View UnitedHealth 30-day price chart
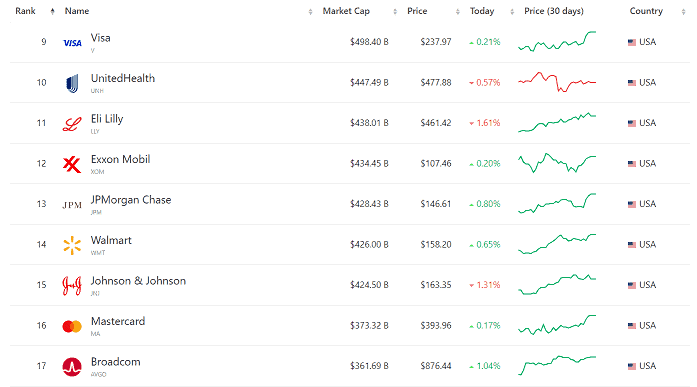Image resolution: width=697 pixels, height=387 pixels. (557, 82)
